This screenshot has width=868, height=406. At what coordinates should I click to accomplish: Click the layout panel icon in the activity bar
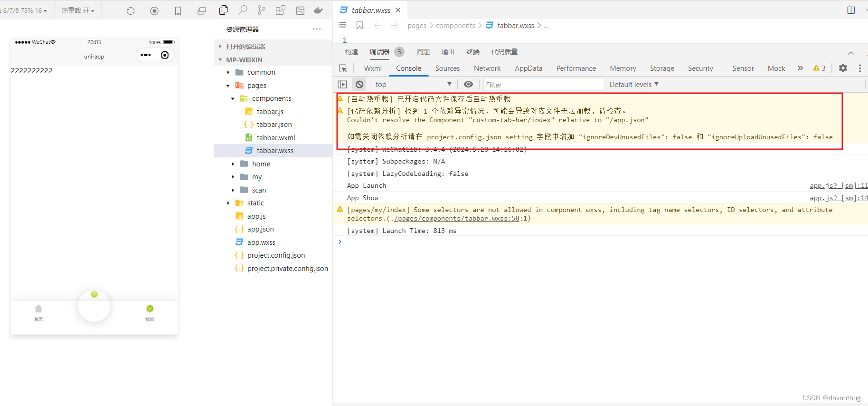300,10
